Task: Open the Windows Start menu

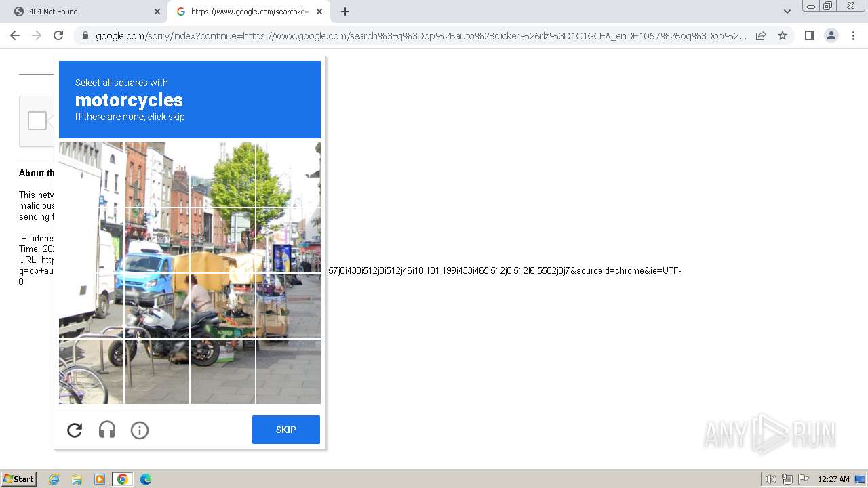Action: (x=19, y=479)
